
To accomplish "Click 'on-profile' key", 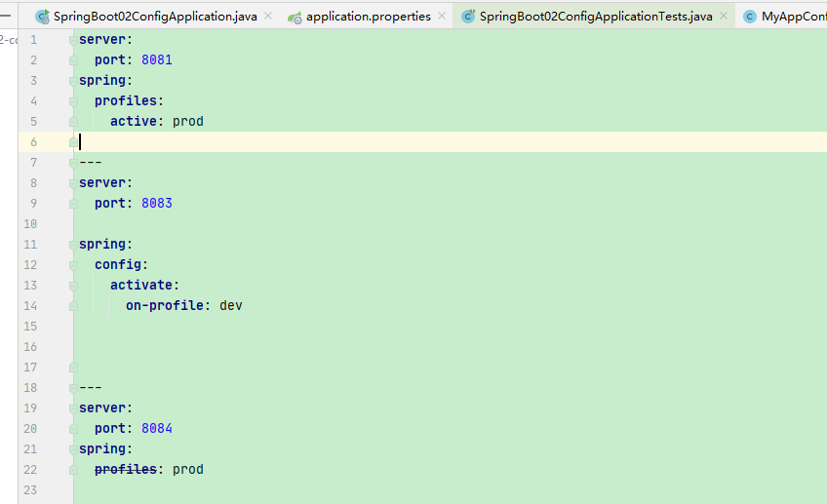I will pyautogui.click(x=165, y=306).
